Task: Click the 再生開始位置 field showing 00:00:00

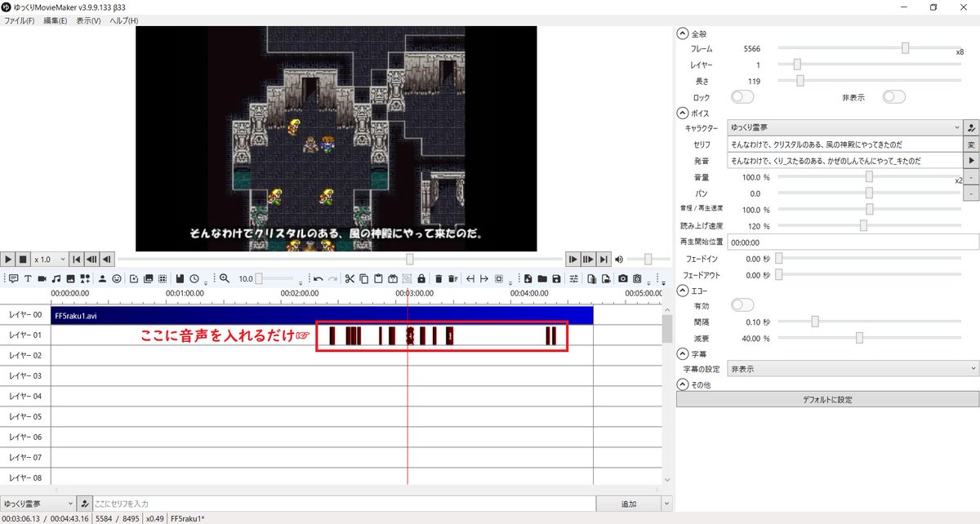Action: (853, 242)
